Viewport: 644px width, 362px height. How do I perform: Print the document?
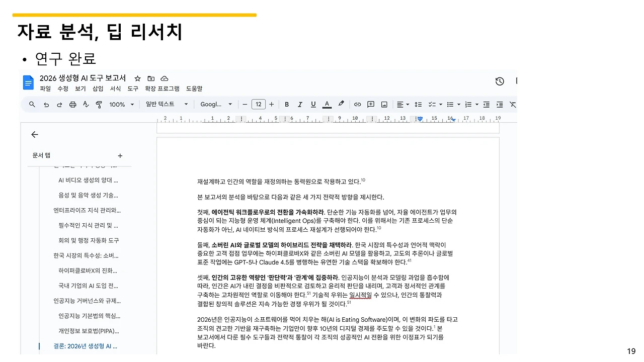coord(72,104)
